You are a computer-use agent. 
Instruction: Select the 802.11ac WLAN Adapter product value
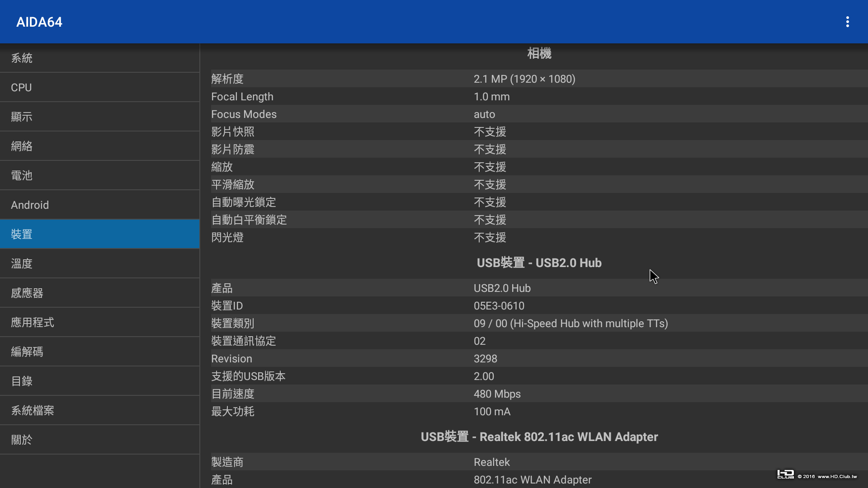[x=533, y=479]
